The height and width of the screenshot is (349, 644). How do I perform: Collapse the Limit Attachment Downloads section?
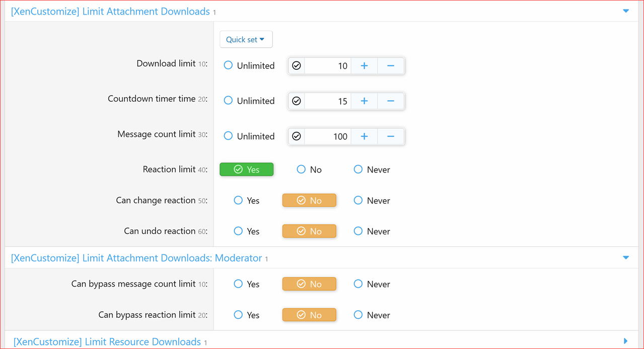tap(625, 10)
